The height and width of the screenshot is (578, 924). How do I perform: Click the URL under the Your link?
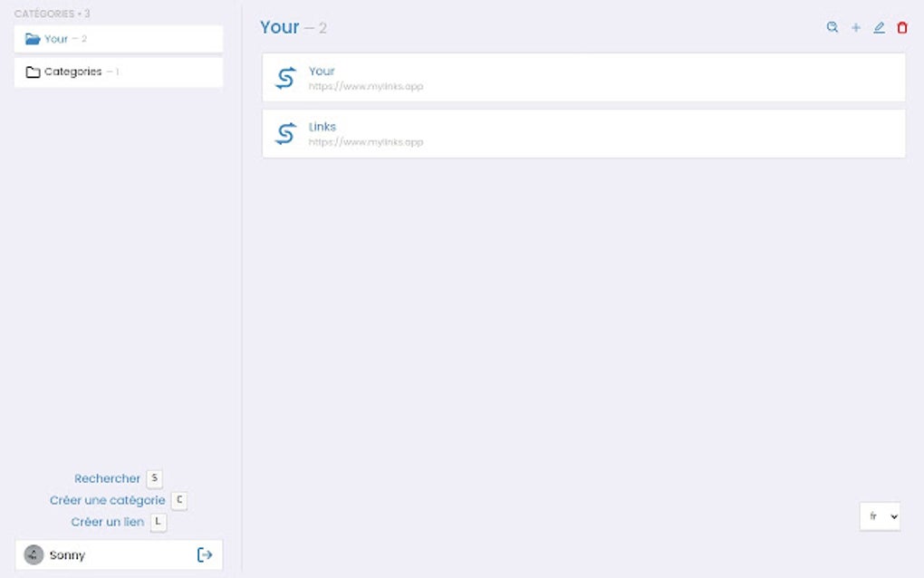click(x=365, y=87)
